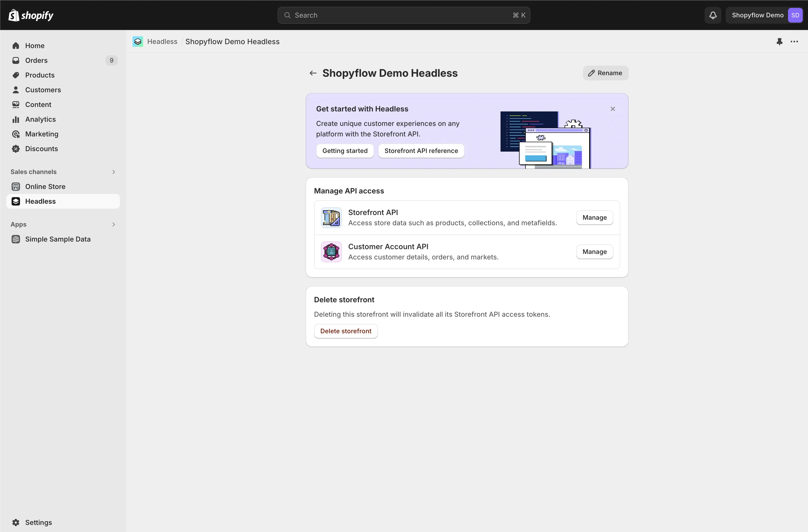Open Products in the sidebar

[63, 75]
